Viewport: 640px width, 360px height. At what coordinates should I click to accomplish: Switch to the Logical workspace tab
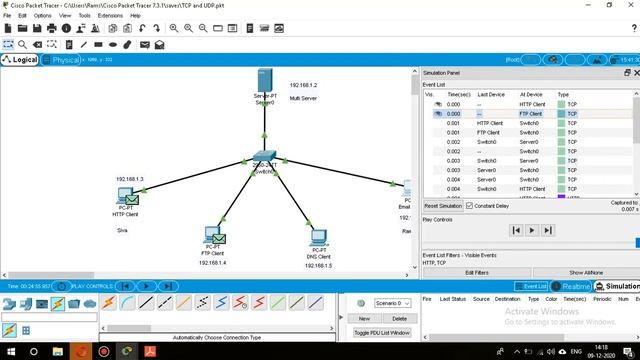click(x=20, y=60)
